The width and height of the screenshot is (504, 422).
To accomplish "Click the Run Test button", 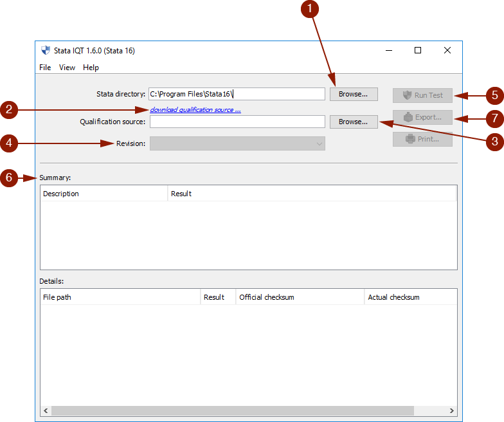I will [x=422, y=95].
